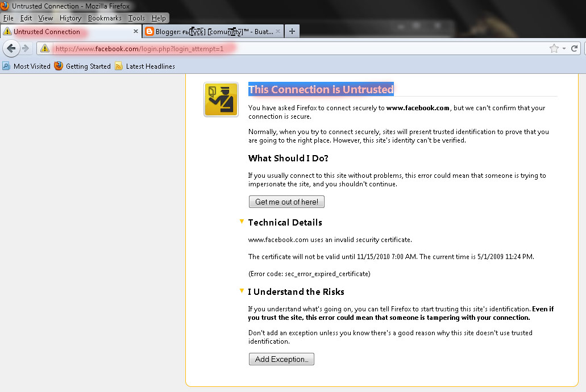Open the Bookmarks menu
The width and height of the screenshot is (586, 392).
click(x=105, y=18)
